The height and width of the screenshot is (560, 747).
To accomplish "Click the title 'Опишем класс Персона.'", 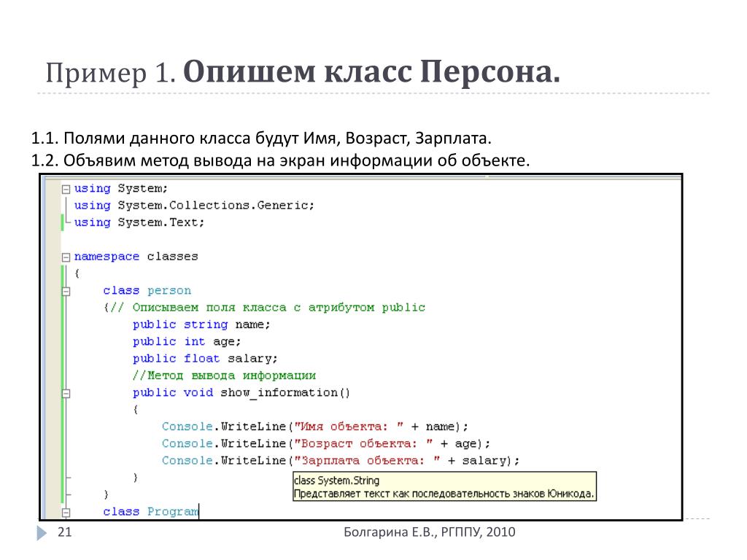I will click(371, 72).
